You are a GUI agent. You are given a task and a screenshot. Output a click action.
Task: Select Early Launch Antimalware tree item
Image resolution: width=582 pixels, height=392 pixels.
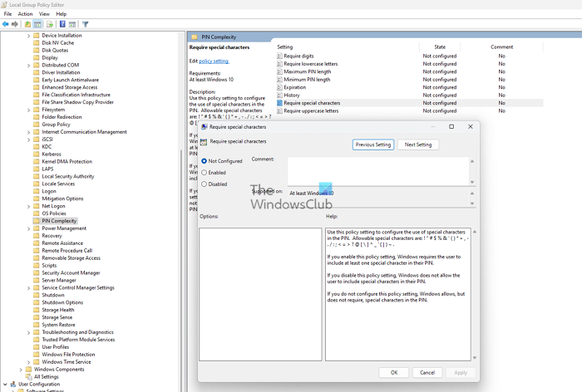point(70,80)
